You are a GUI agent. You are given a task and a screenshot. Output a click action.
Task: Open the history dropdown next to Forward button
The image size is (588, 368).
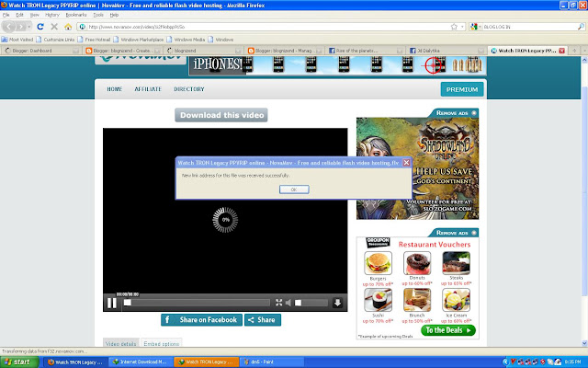coord(29,27)
